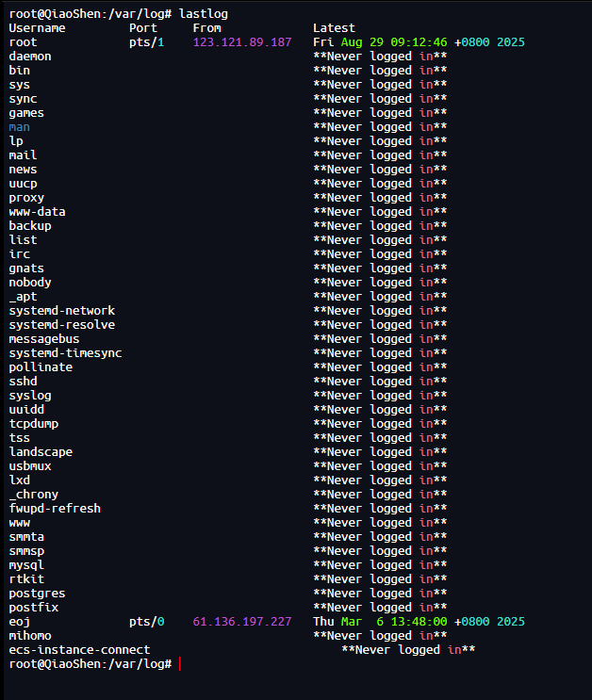Click the IP address 123.121.89.187
The height and width of the screenshot is (700, 592).
pos(242,42)
